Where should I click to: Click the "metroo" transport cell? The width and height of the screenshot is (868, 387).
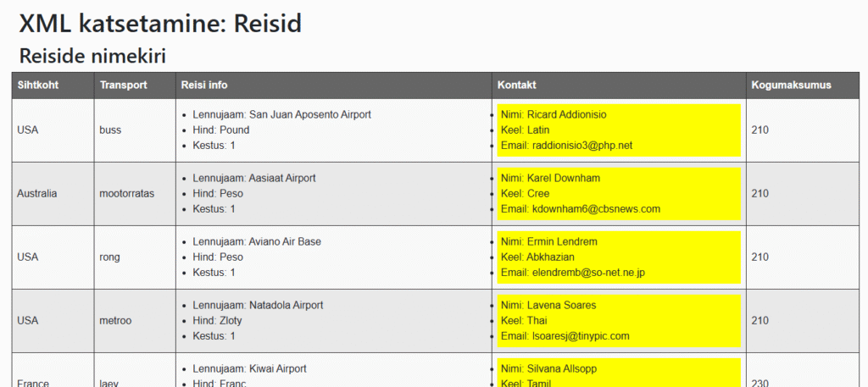115,320
